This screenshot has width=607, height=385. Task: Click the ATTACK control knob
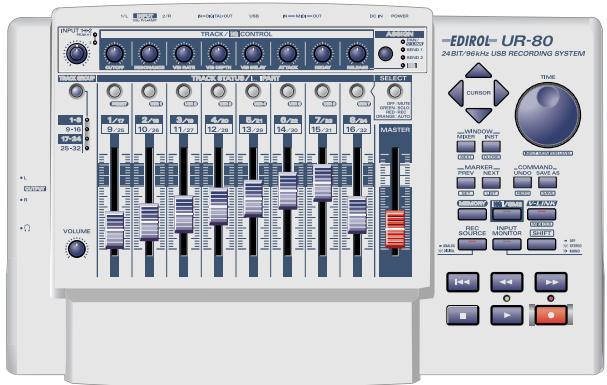point(288,54)
